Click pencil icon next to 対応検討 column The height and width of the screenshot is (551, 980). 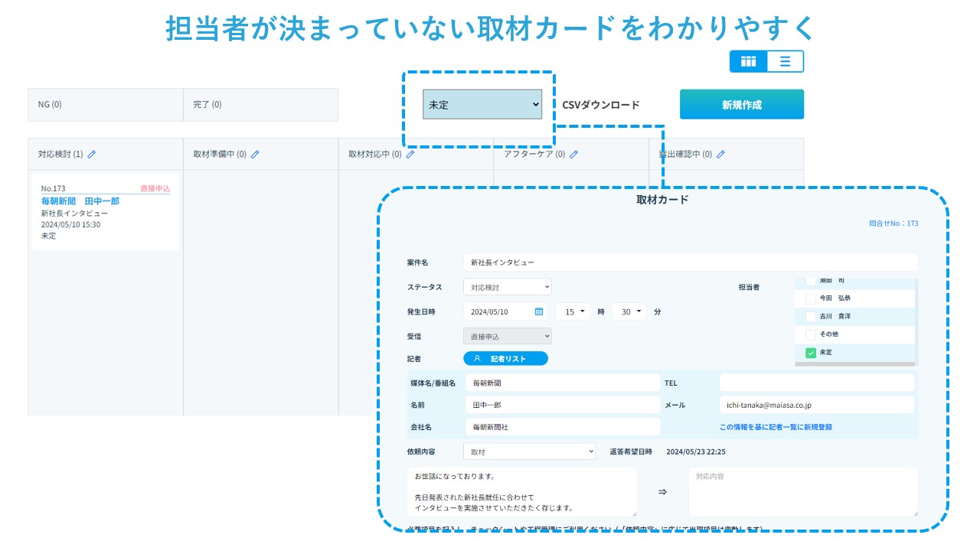92,154
